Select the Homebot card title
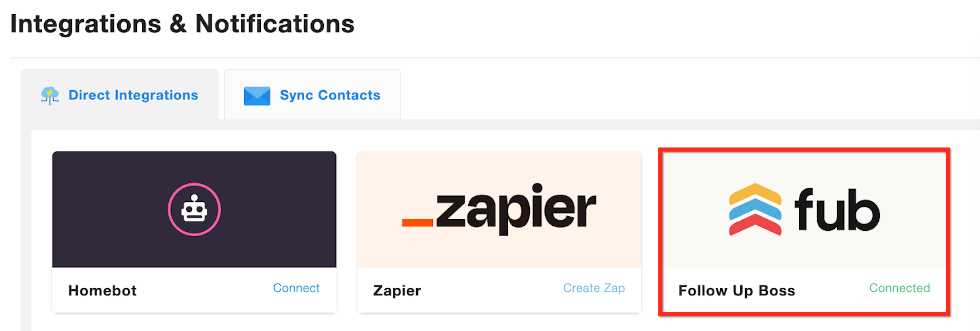The height and width of the screenshot is (331, 980). click(x=102, y=290)
